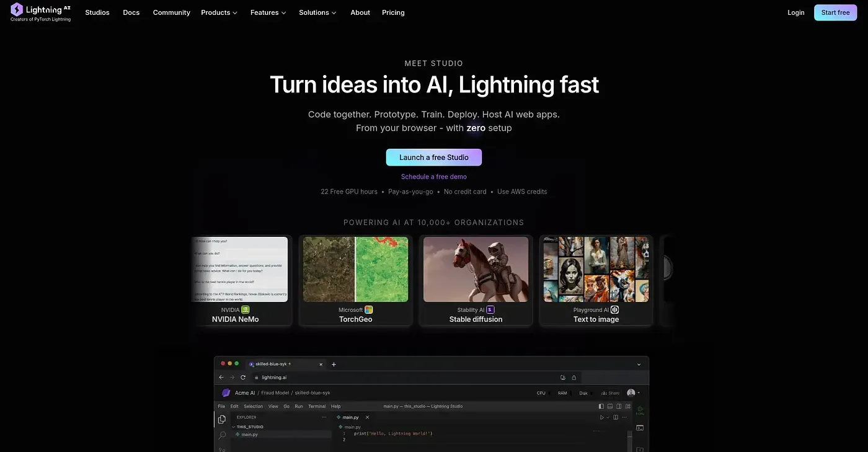Screen dimensions: 868x452
Task: Open a new browser tab with the plus icon
Action: pyautogui.click(x=334, y=364)
